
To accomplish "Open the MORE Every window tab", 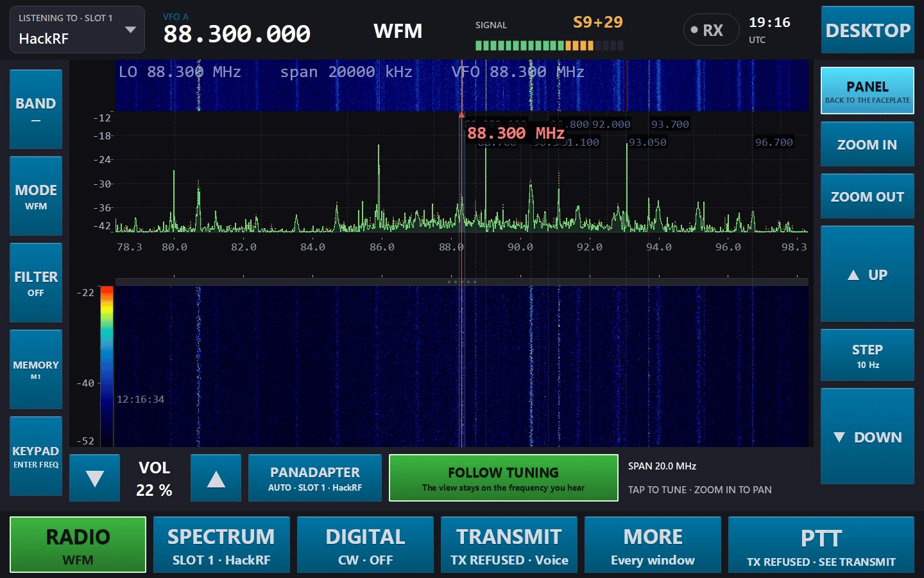I will point(653,545).
